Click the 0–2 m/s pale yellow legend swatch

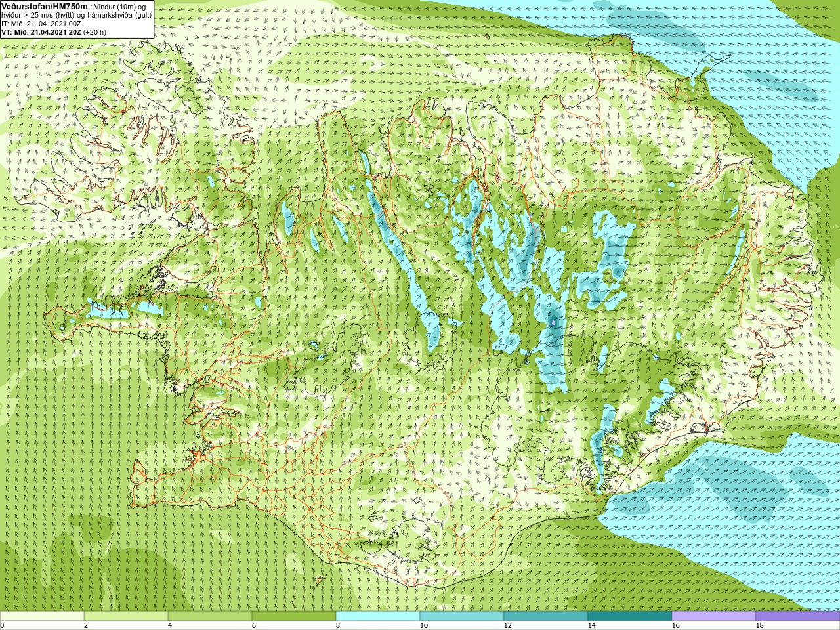pyautogui.click(x=42, y=616)
